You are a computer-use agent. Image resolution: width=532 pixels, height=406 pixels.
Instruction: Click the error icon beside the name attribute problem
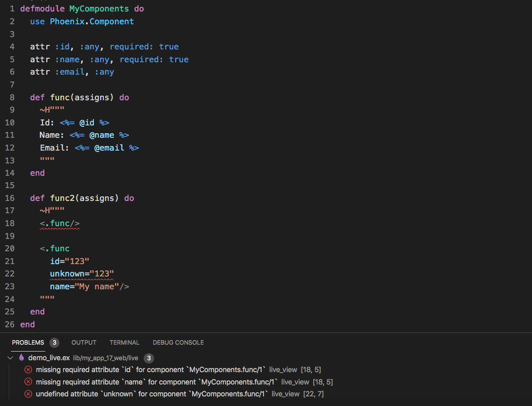[28, 382]
